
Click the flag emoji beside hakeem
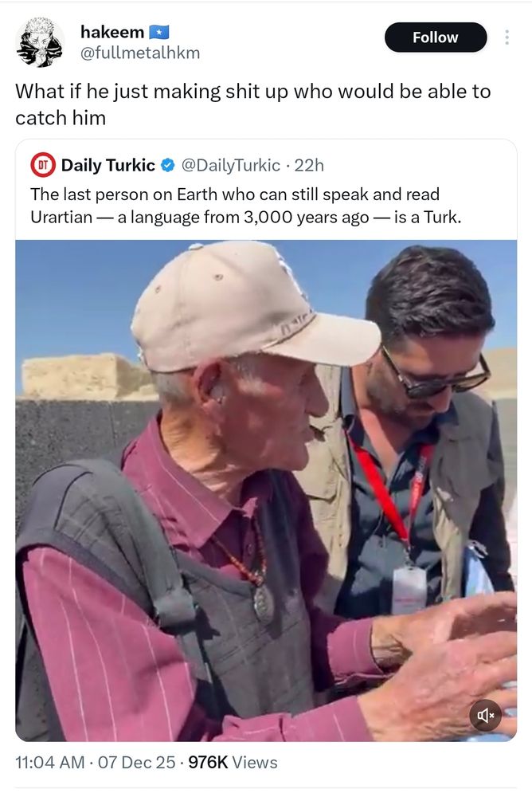click(x=158, y=33)
